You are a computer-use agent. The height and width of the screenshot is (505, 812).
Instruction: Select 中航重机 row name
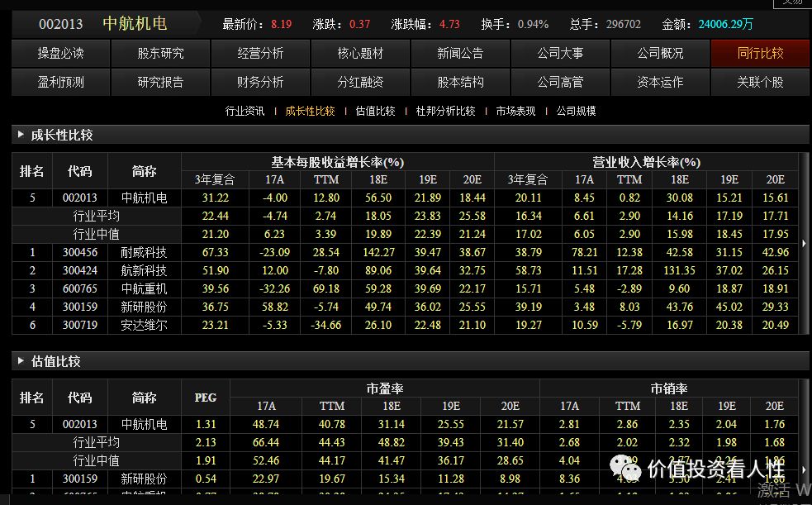click(x=144, y=288)
